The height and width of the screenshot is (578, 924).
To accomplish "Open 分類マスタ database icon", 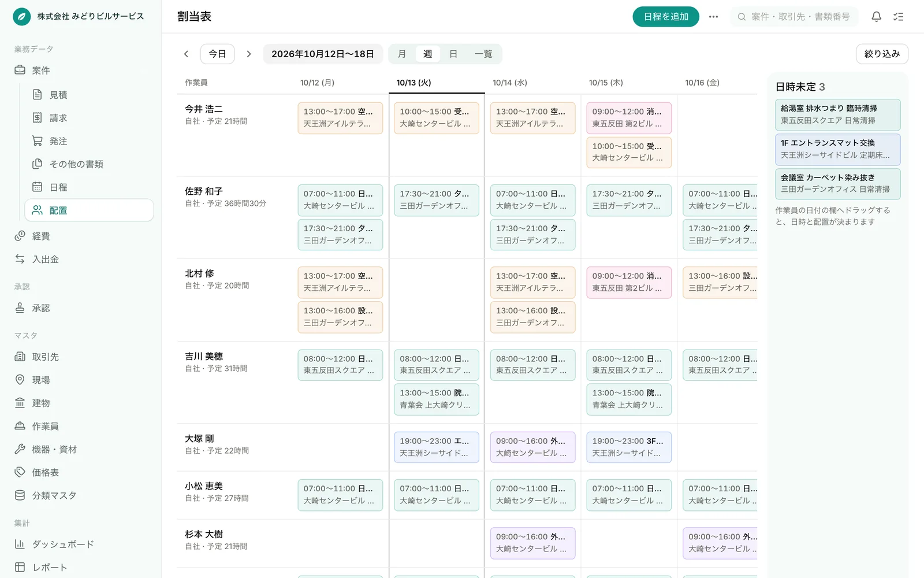I will [20, 495].
